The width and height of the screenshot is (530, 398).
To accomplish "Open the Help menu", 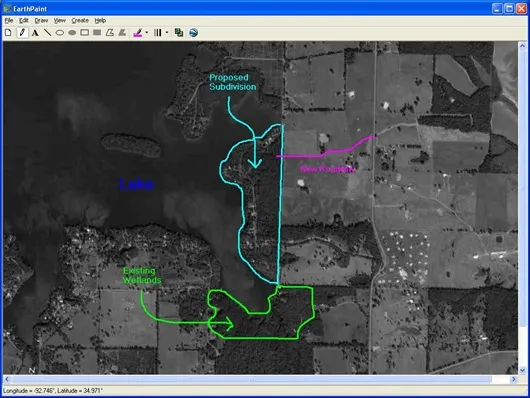I will [x=100, y=21].
